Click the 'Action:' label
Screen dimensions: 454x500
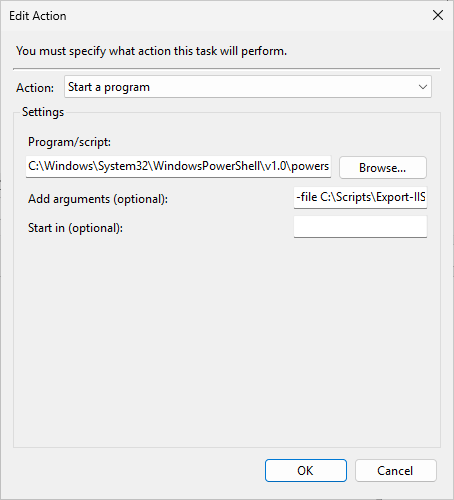(35, 88)
